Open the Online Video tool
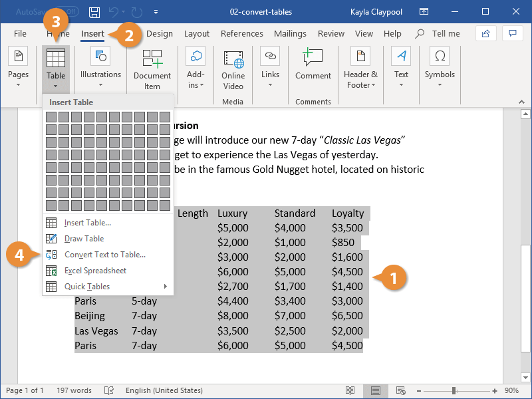This screenshot has width=532, height=399. 233,68
